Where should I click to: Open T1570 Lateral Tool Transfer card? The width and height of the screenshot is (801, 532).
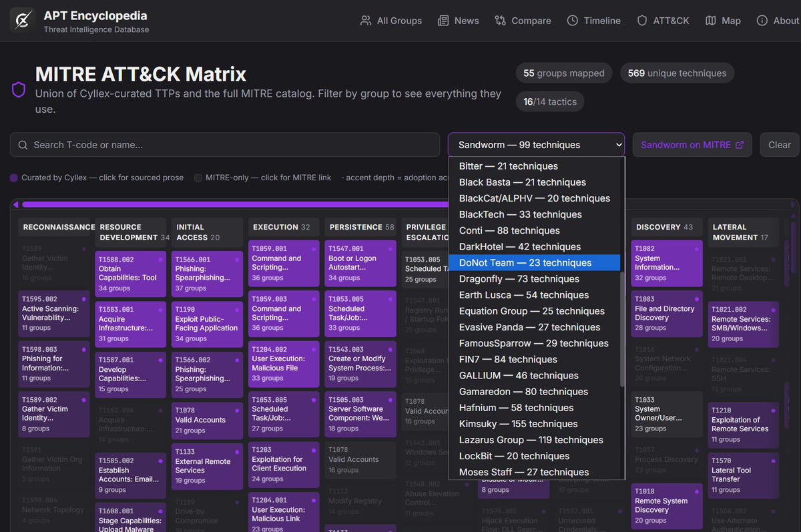744,475
